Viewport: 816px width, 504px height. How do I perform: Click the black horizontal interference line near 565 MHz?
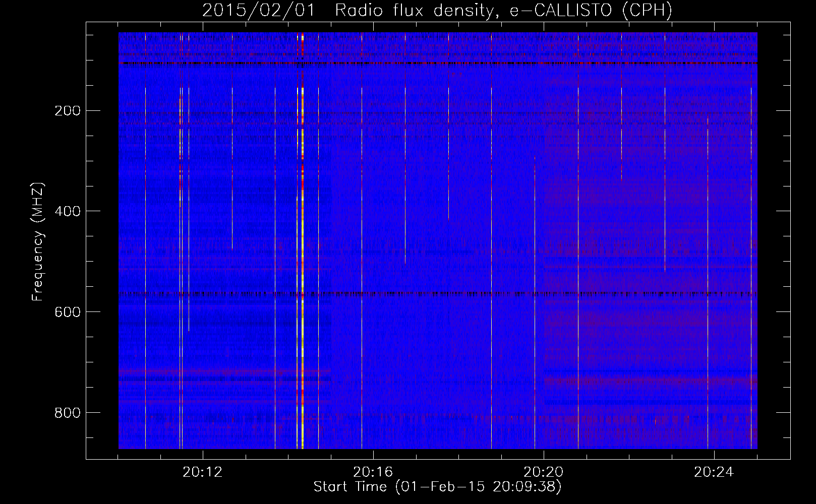click(x=438, y=293)
